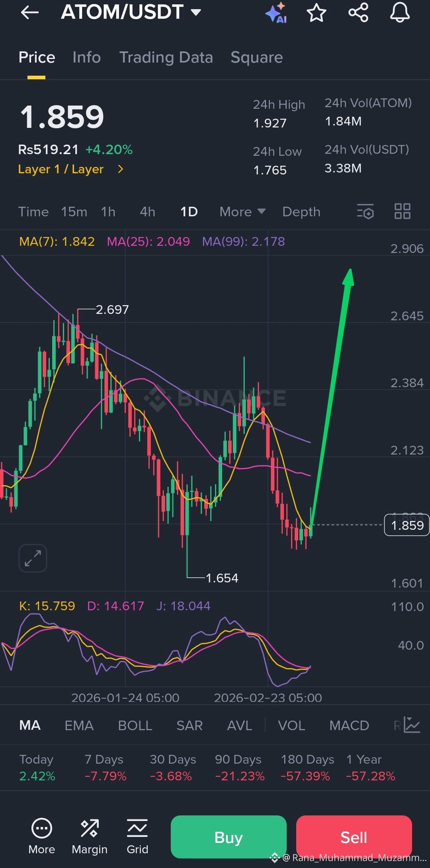Open the chart grid layout icon
Image resolution: width=430 pixels, height=868 pixels.
click(402, 212)
